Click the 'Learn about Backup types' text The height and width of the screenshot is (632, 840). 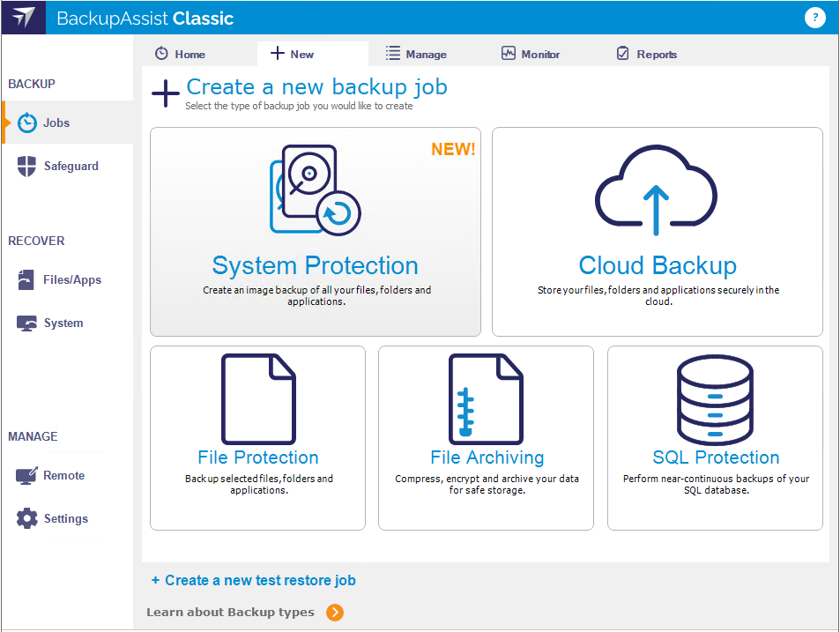(230, 613)
